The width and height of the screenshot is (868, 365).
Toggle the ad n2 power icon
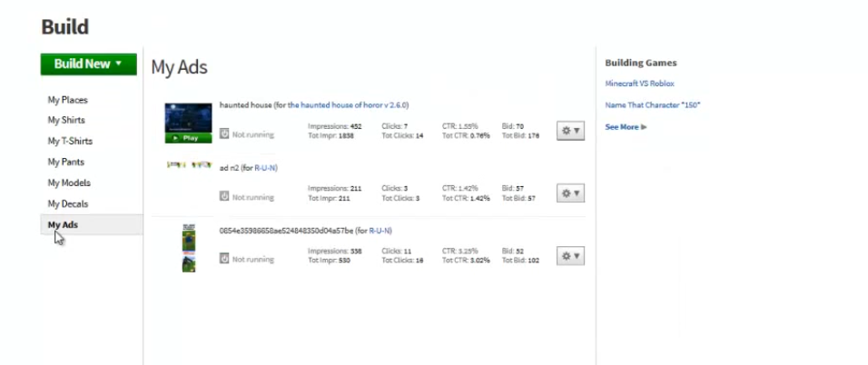coord(224,196)
